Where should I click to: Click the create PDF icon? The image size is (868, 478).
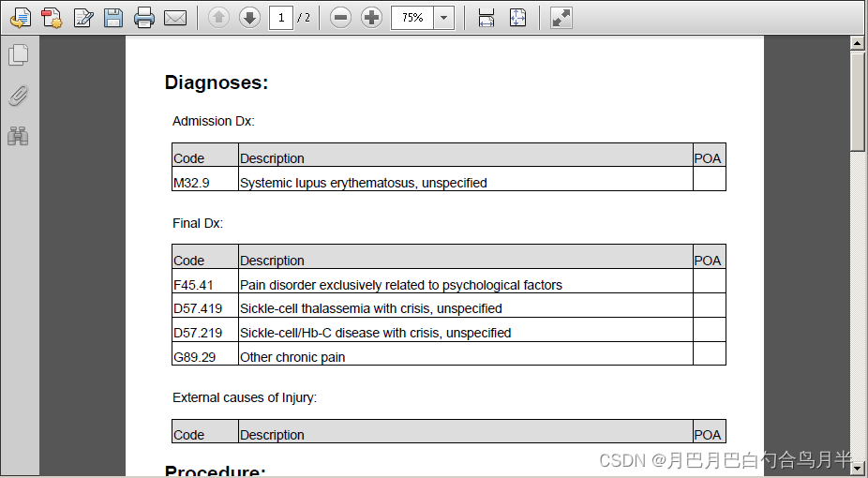[52, 18]
